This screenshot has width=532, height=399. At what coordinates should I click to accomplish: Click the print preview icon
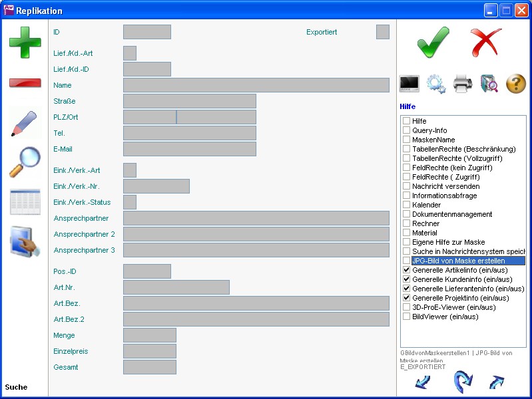[x=489, y=84]
